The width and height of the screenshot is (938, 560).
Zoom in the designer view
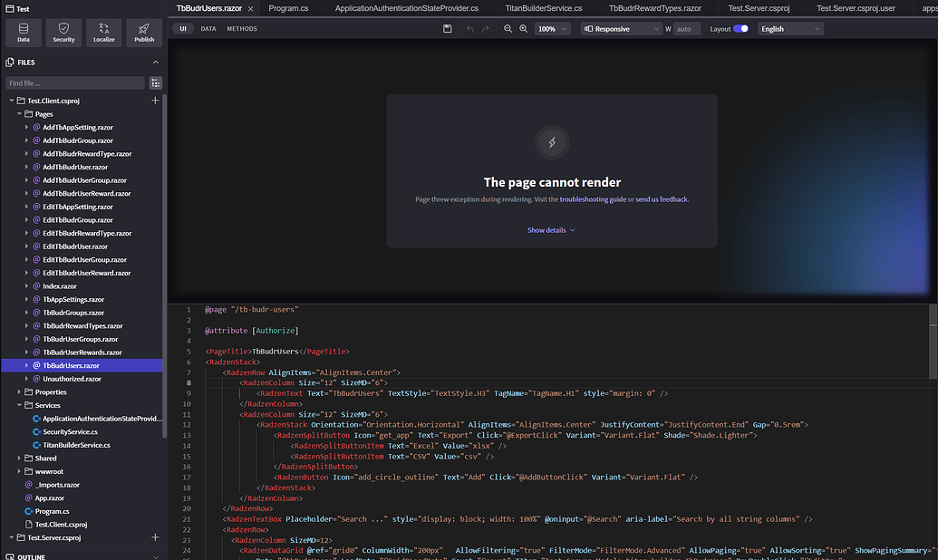click(x=524, y=29)
